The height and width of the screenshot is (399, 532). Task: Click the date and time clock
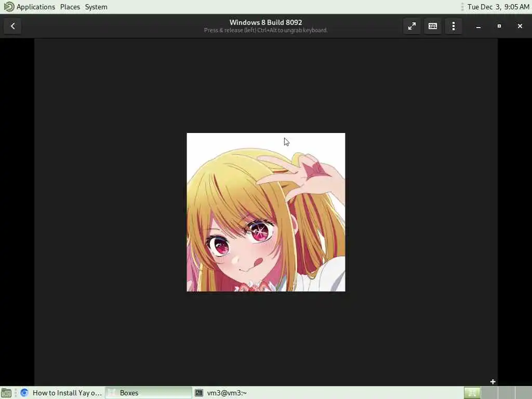coord(498,7)
